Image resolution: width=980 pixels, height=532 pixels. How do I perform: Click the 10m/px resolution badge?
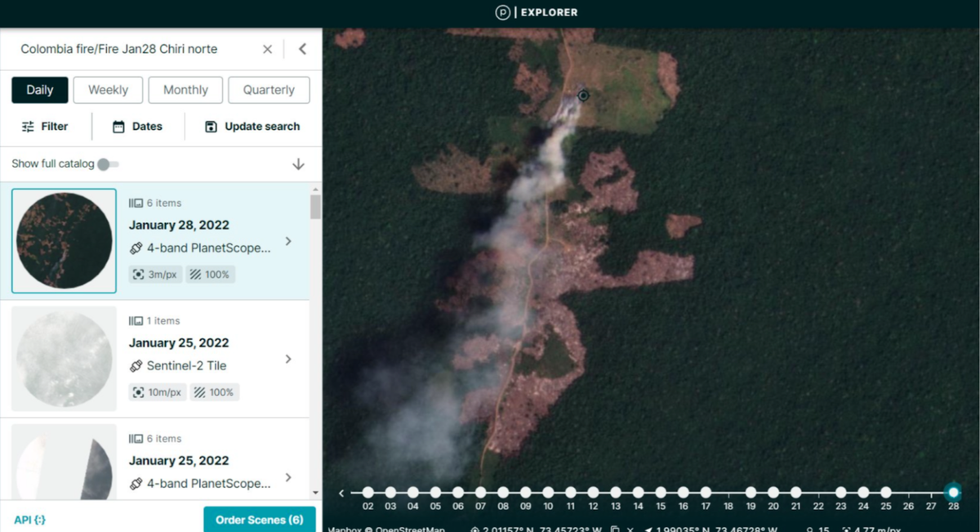(x=158, y=392)
